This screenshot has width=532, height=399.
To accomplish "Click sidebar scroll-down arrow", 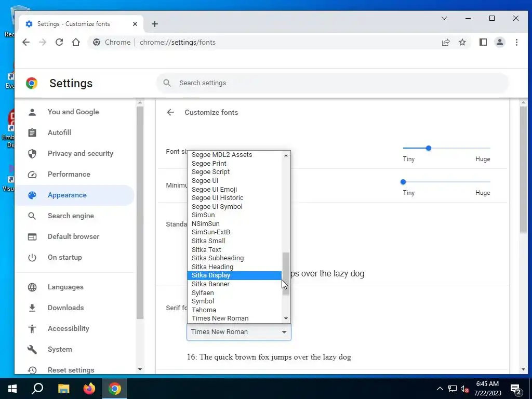I will pyautogui.click(x=140, y=369).
